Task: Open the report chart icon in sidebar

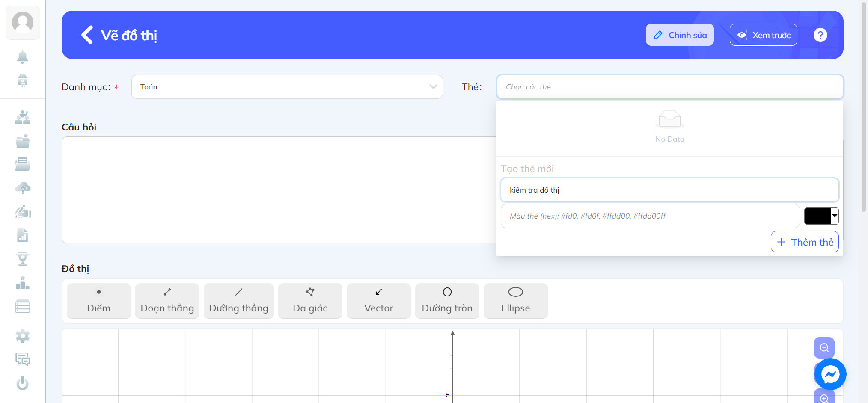Action: coord(23,235)
